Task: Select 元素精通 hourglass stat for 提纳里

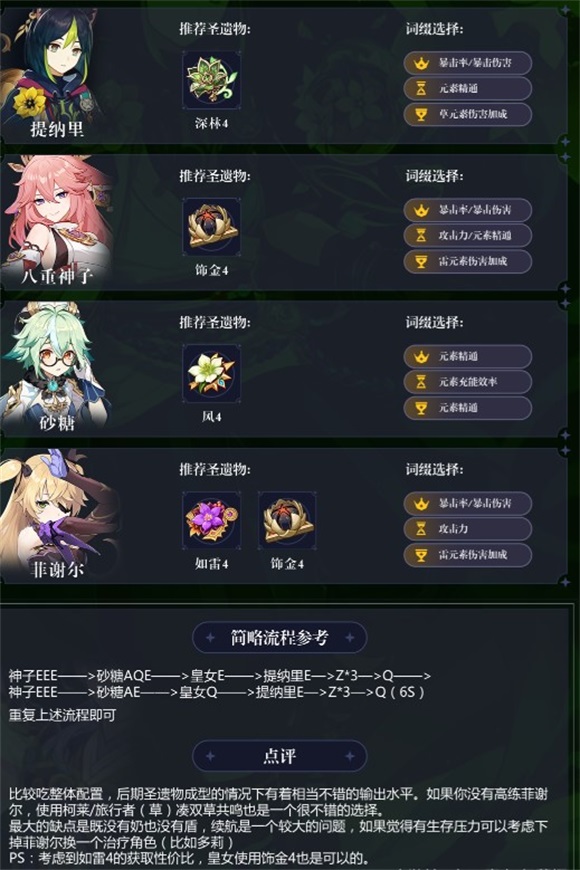Action: [x=467, y=88]
